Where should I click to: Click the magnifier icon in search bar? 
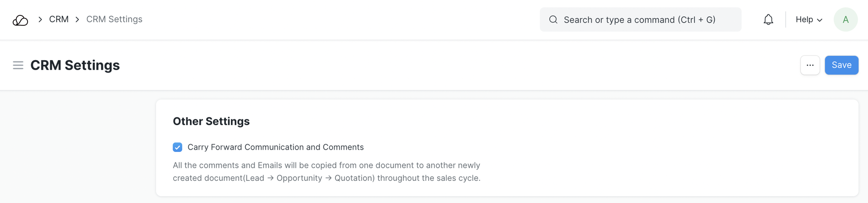(553, 19)
